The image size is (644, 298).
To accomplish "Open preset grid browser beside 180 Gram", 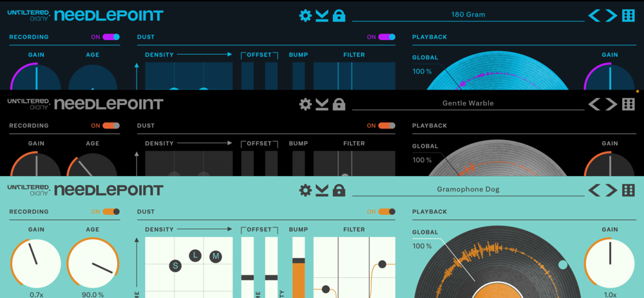I will coord(628,15).
